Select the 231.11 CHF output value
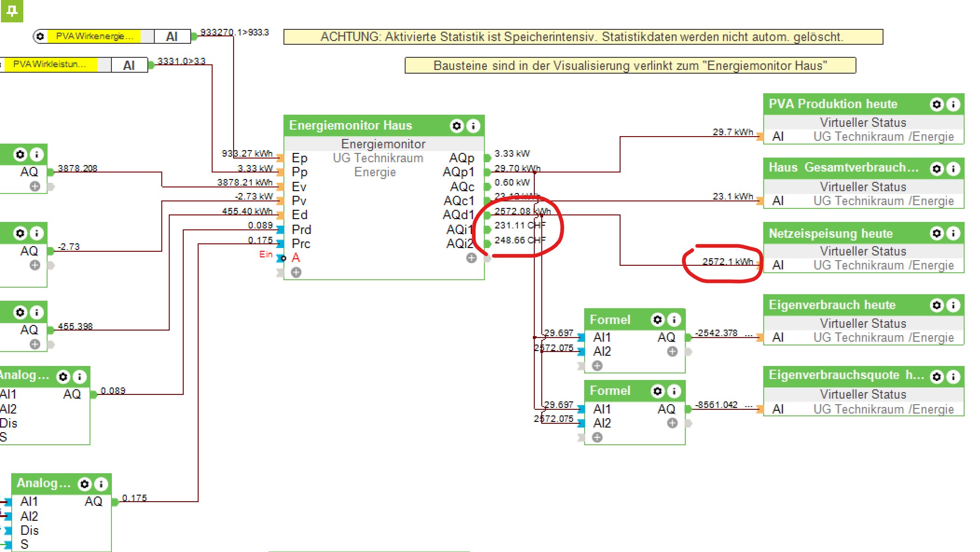The height and width of the screenshot is (552, 980). [520, 226]
